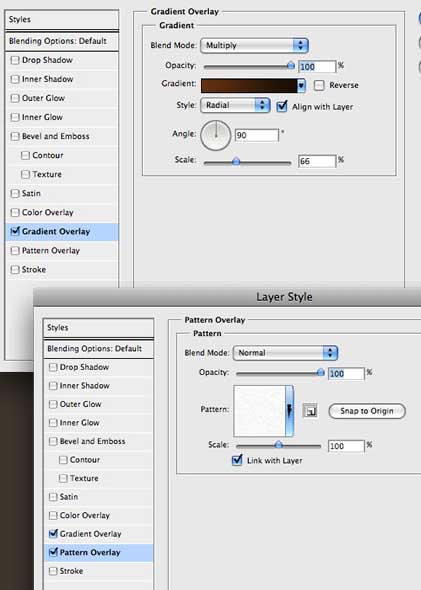Open the pattern picker arrow
421x590 pixels.
tap(289, 411)
